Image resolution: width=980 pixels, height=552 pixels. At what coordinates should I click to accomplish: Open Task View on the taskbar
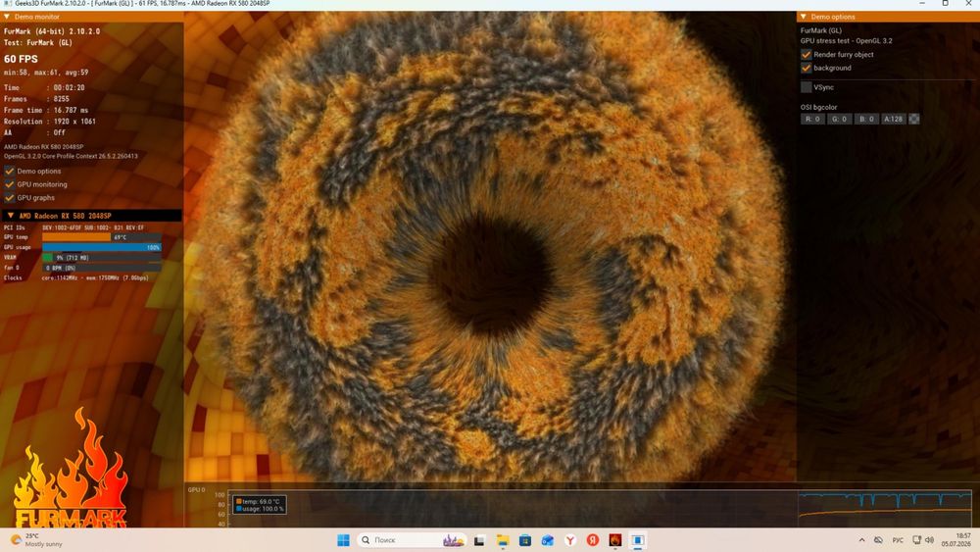tap(479, 540)
